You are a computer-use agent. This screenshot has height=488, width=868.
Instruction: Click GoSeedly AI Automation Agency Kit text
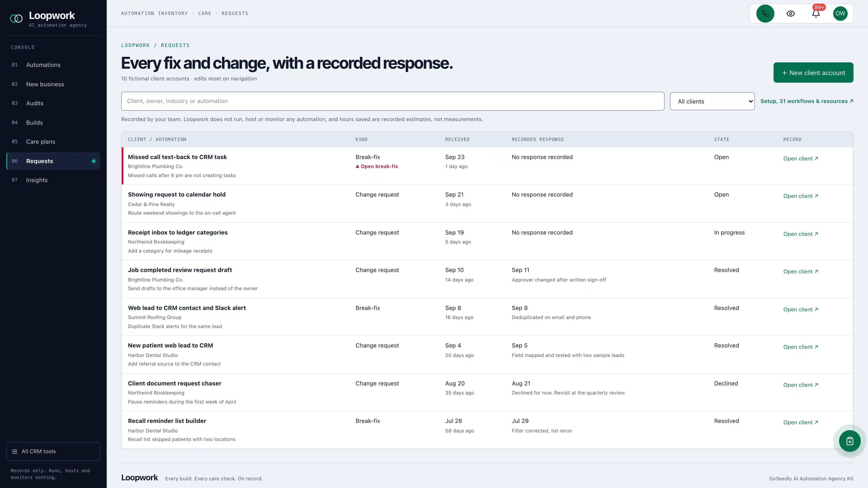click(811, 479)
